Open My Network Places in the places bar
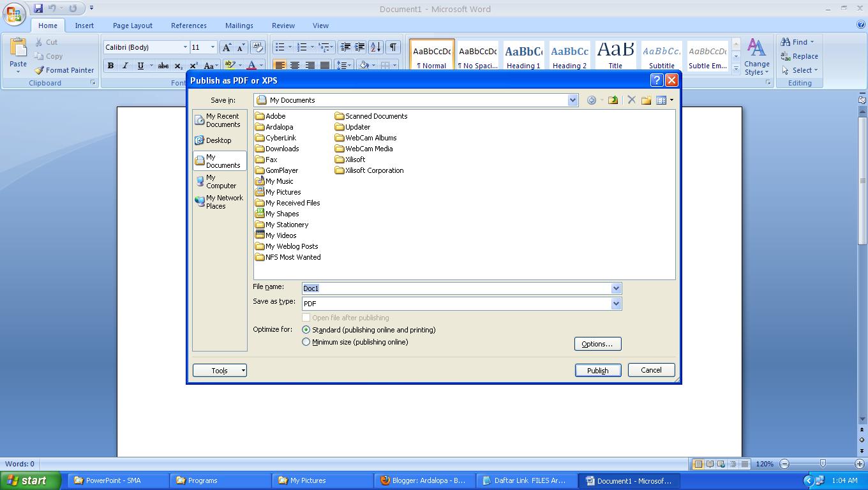The image size is (868, 490). coord(220,202)
